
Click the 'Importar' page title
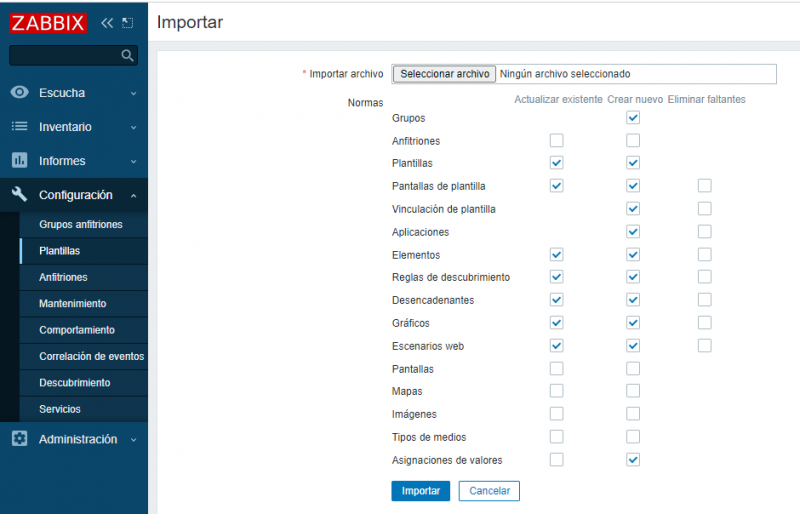190,22
